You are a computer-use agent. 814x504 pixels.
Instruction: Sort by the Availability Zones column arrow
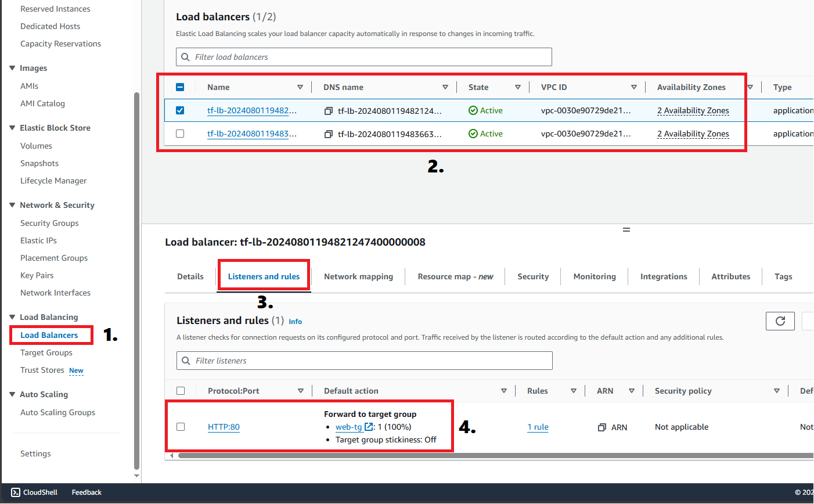750,87
